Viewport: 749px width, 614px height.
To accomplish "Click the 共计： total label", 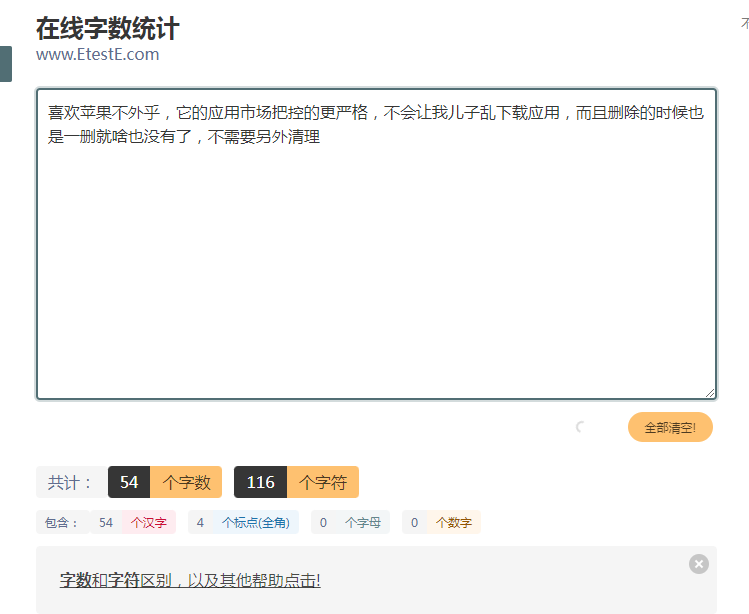I will [x=71, y=482].
